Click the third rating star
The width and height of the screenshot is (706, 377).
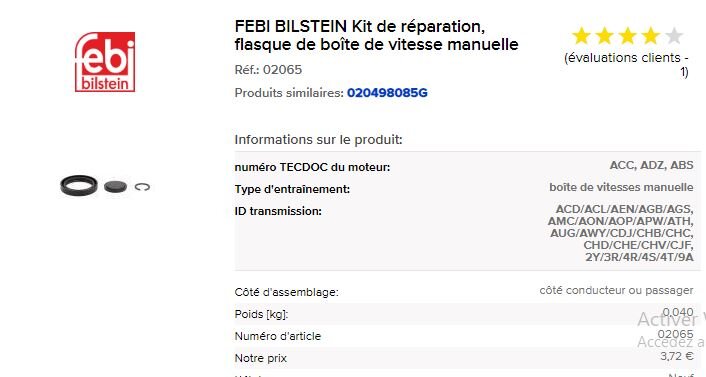point(628,36)
